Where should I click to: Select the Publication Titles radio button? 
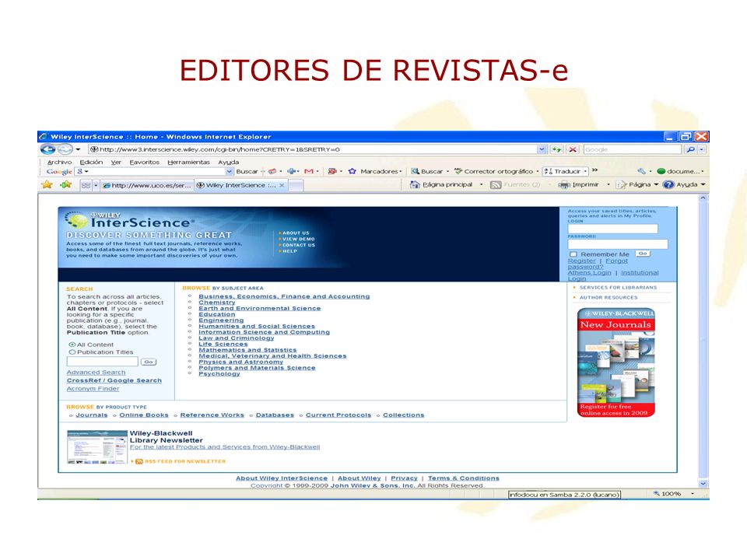coord(72,352)
